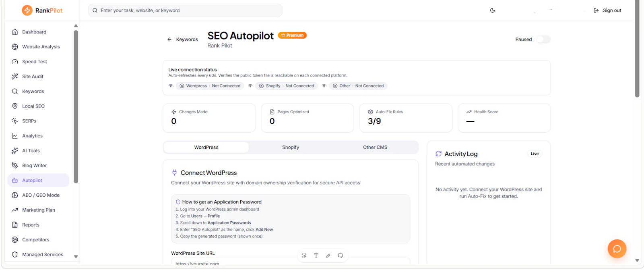Open Dashboard via its home icon
The image size is (644, 270).
[x=15, y=32]
